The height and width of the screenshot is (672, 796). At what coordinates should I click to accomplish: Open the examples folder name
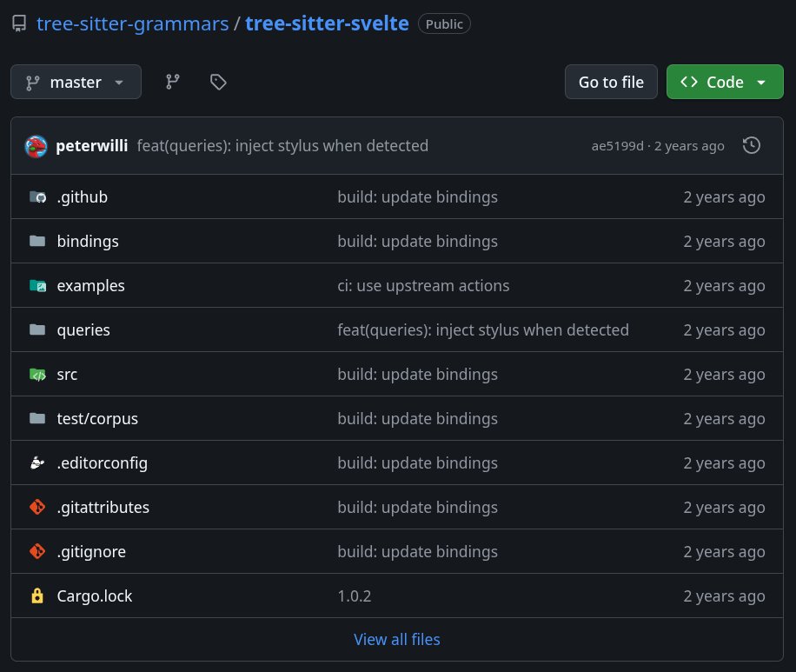click(x=91, y=286)
